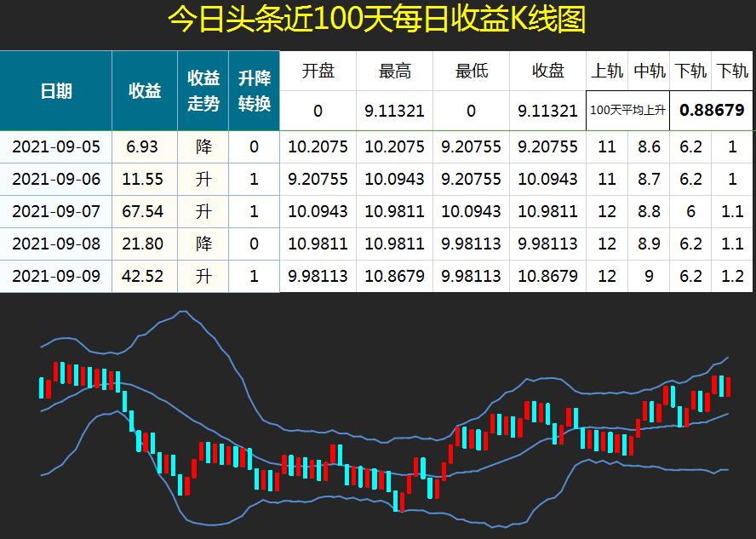This screenshot has height=539, width=756.
Task: Click the 升 cell for 2021-09-09
Action: [x=203, y=276]
